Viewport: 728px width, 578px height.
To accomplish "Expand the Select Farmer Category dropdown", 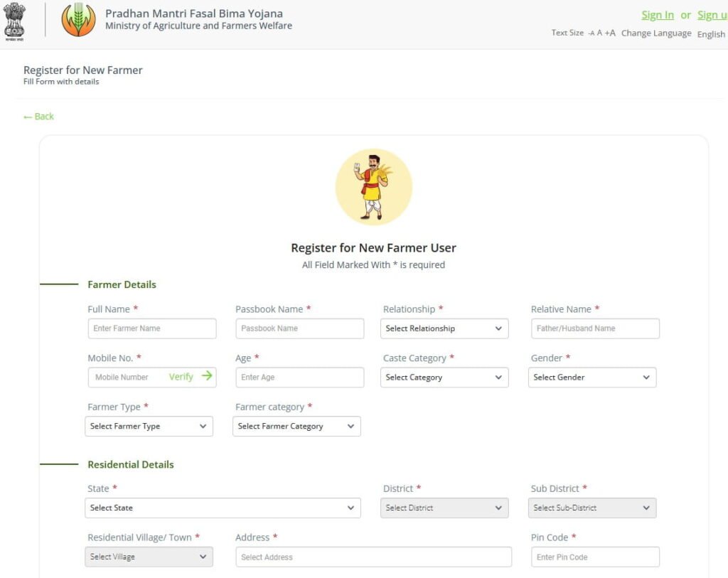I will (x=296, y=426).
